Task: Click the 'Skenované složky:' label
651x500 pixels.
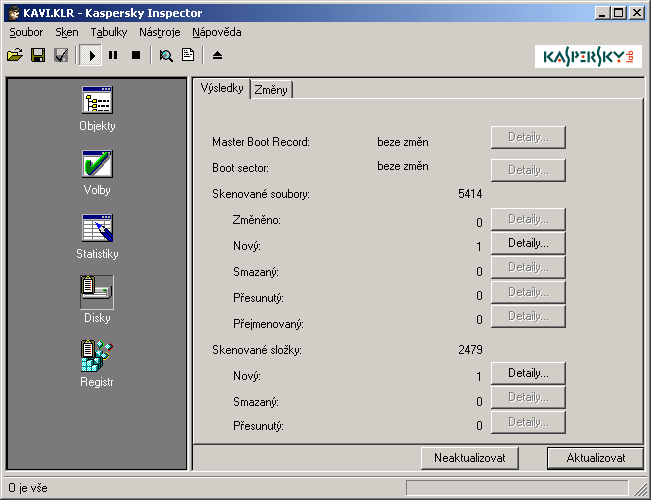Action: click(x=257, y=350)
